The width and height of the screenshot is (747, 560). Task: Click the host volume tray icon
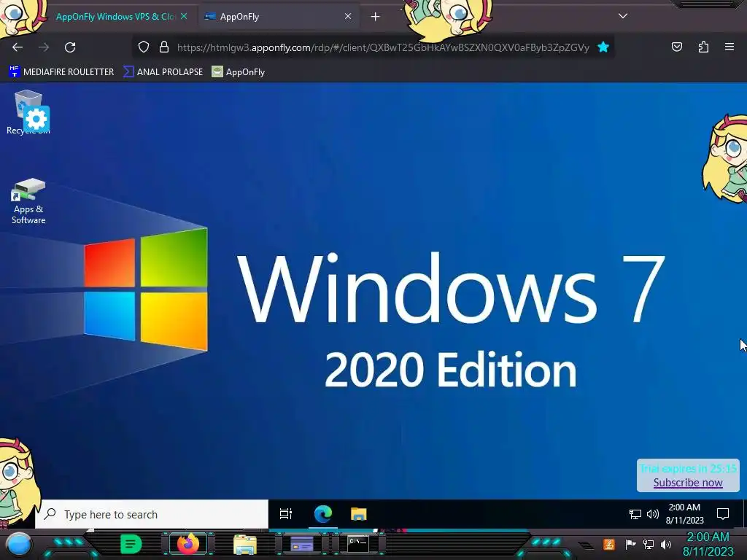point(666,544)
